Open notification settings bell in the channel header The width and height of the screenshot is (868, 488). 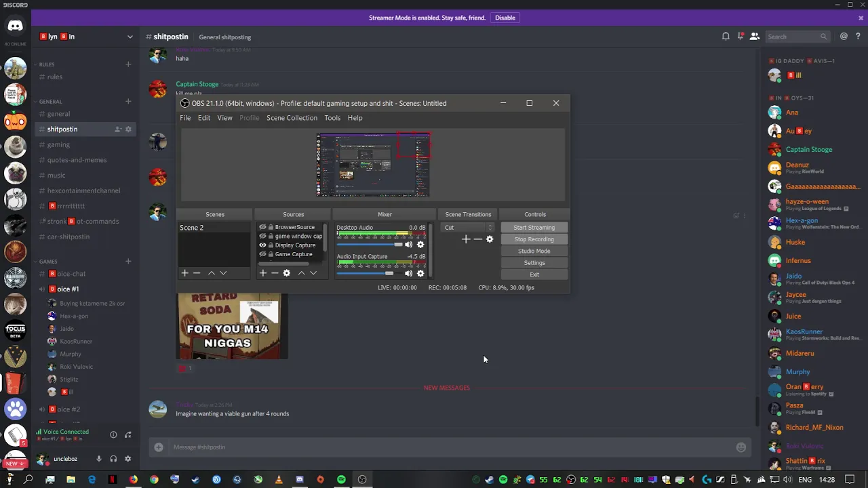tap(726, 37)
